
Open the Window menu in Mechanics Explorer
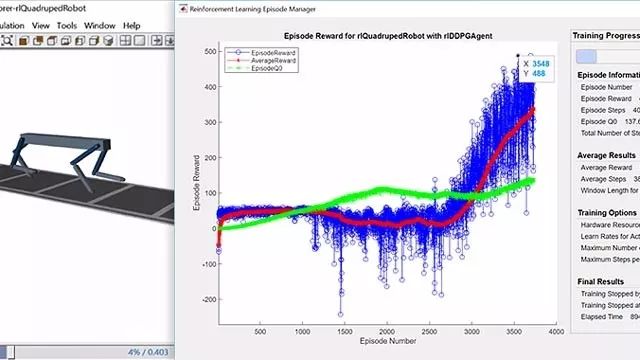click(100, 25)
